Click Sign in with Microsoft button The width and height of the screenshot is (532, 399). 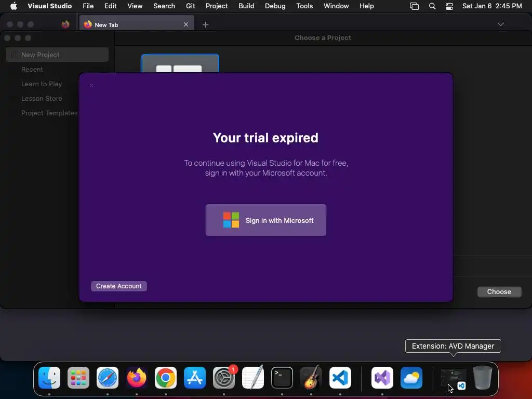pos(265,220)
